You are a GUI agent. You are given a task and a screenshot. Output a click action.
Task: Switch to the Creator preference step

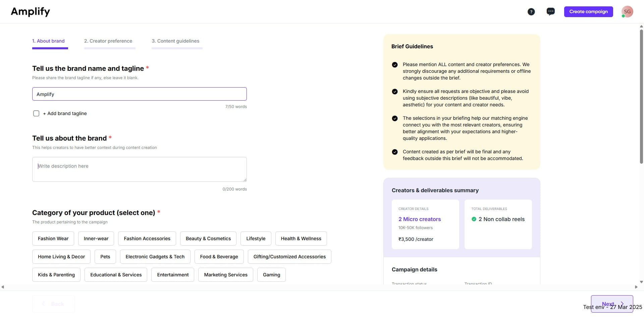(x=108, y=41)
